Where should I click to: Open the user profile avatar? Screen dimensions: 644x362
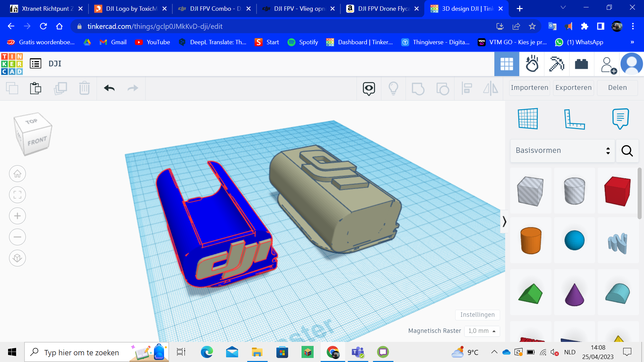pyautogui.click(x=632, y=64)
